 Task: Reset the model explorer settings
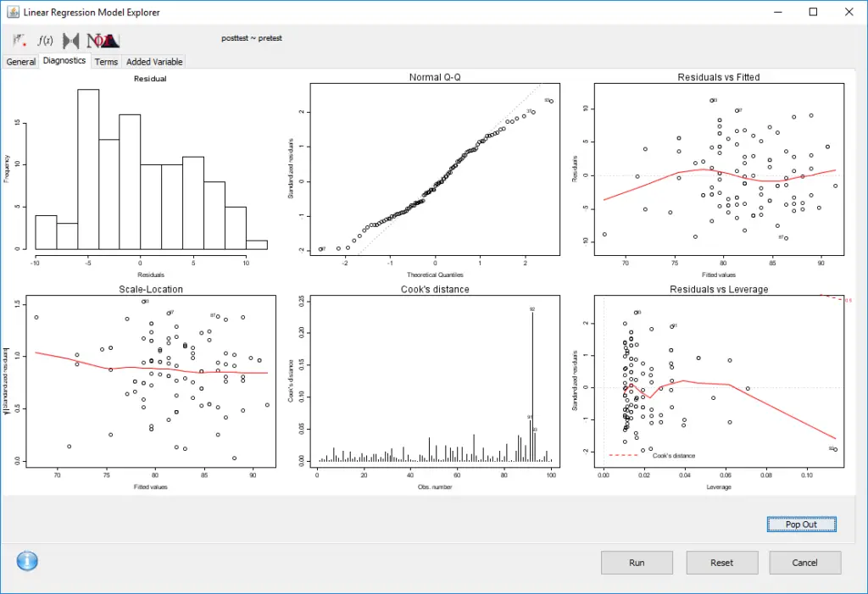pyautogui.click(x=721, y=562)
